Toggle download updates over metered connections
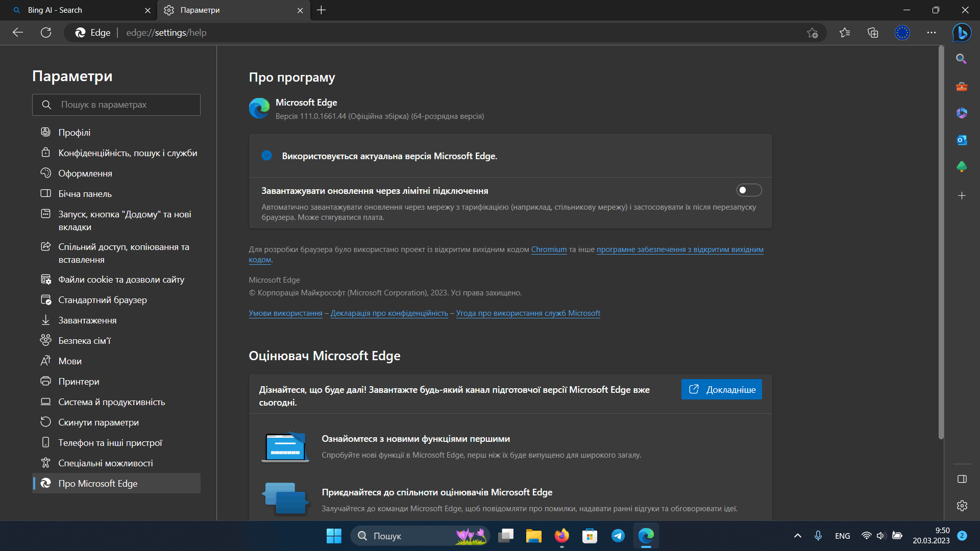 click(x=749, y=190)
